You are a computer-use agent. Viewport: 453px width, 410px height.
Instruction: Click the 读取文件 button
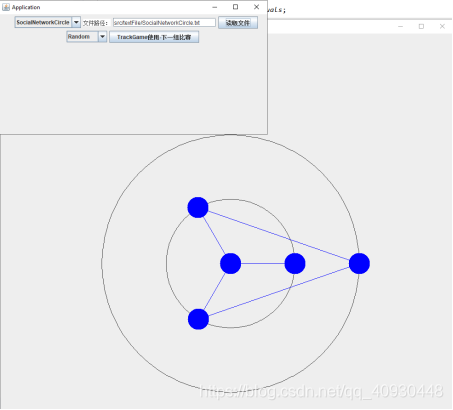tap(238, 23)
